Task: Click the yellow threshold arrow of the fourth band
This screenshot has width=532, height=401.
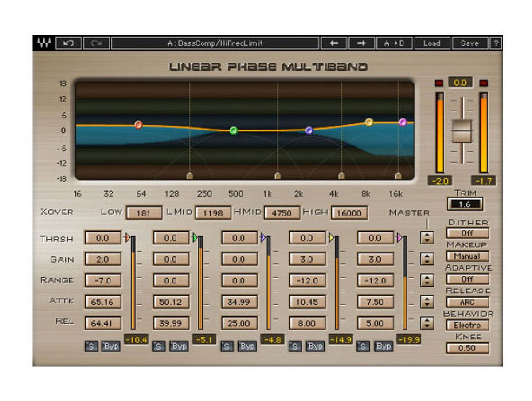Action: [331, 238]
